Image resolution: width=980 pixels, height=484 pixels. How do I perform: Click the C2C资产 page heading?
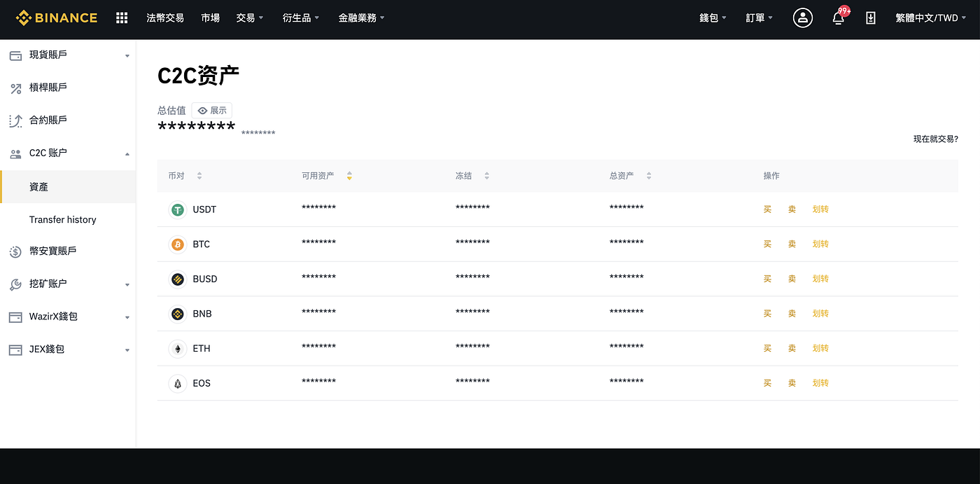coord(198,76)
